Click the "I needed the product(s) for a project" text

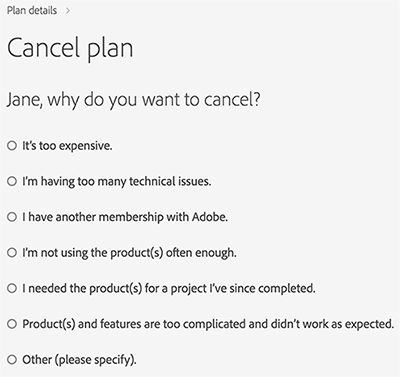(x=112, y=289)
